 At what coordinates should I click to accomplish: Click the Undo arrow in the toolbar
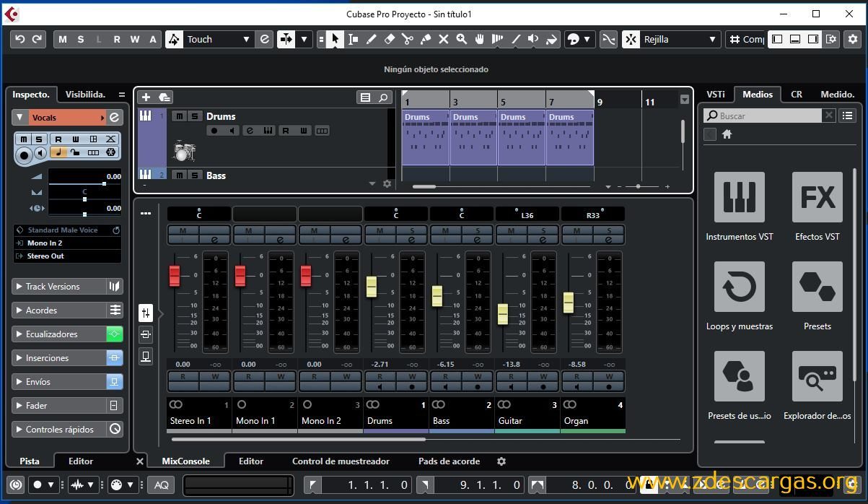20,39
